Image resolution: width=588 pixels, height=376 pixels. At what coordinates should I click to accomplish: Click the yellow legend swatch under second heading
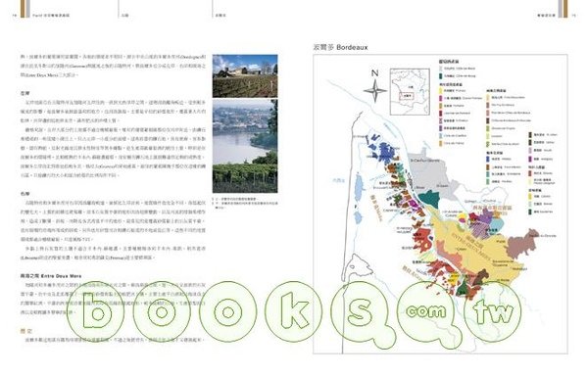tap(441, 91)
